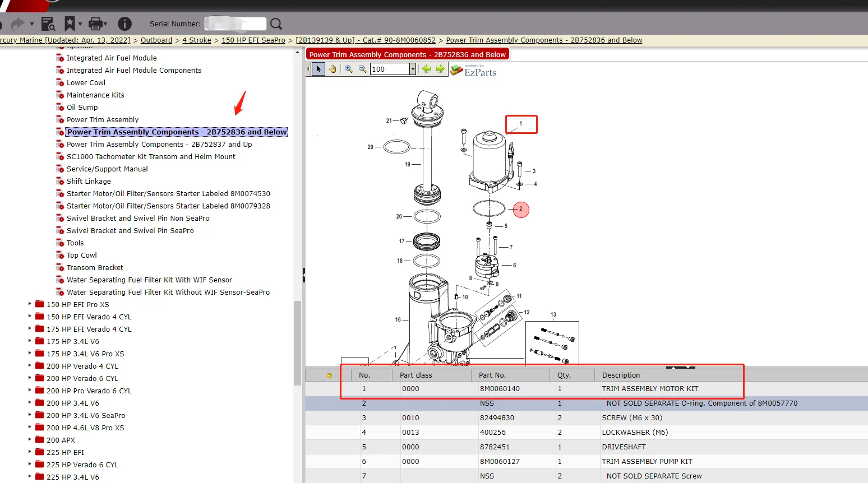Open the last breadcrumb, Power Trim Assembly Components

coord(544,40)
